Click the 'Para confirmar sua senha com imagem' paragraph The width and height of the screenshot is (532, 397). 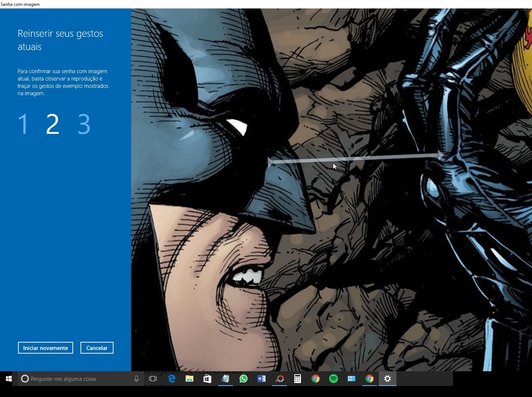63,82
